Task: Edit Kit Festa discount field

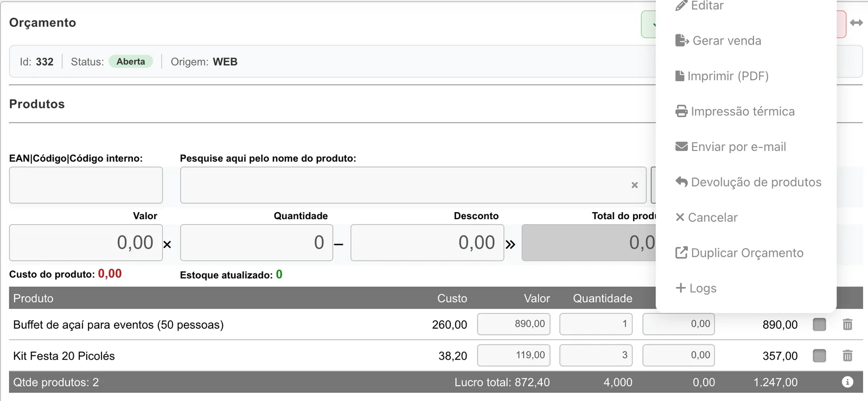Action: tap(679, 355)
